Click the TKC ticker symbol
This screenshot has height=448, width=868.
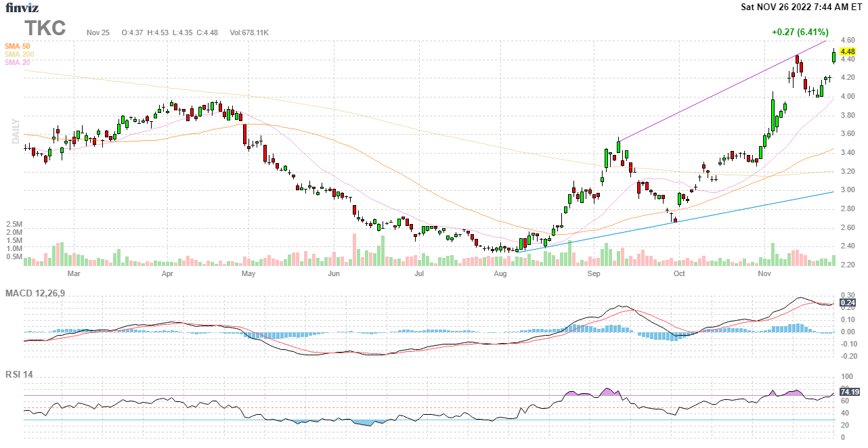[45, 28]
